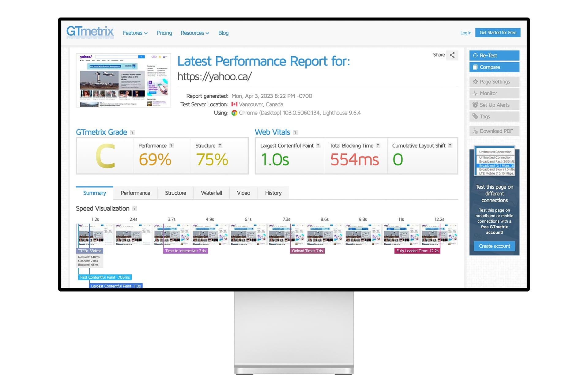Click the Vancouver, Canada location text
This screenshot has width=588, height=392.
(261, 104)
